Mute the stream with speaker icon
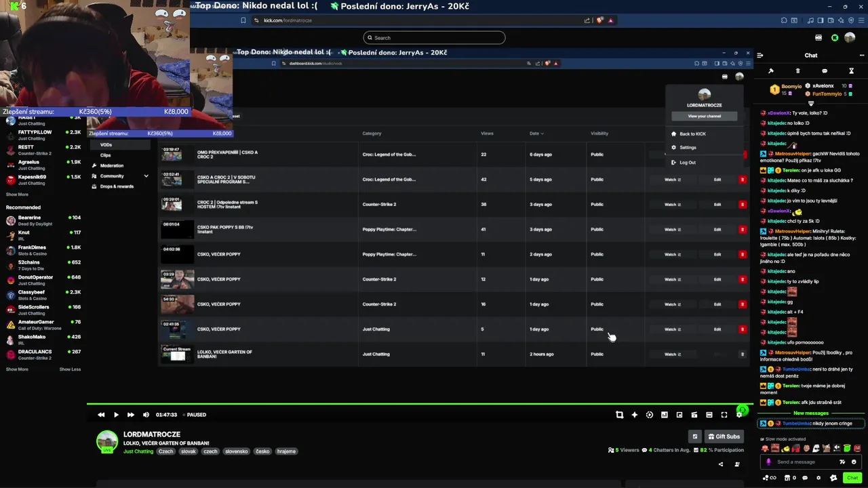868x488 pixels. (146, 415)
